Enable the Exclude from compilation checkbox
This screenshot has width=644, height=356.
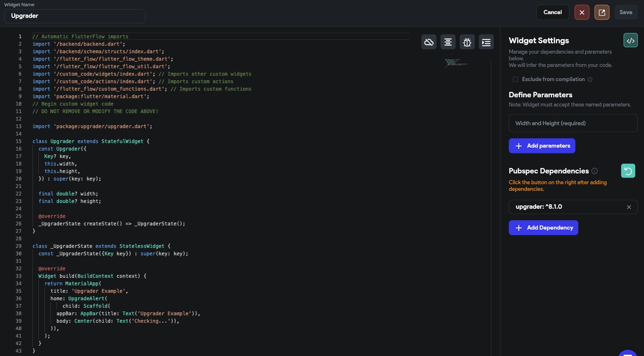(x=515, y=79)
